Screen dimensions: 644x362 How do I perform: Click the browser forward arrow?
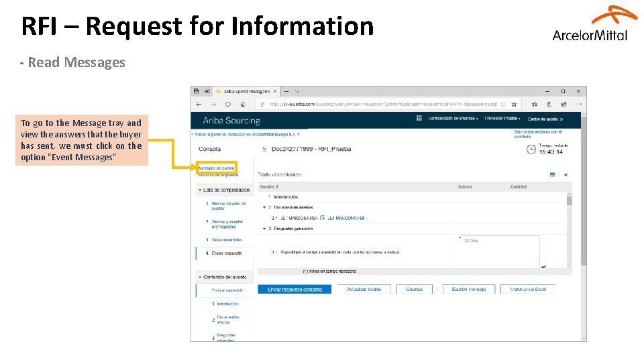coord(213,105)
